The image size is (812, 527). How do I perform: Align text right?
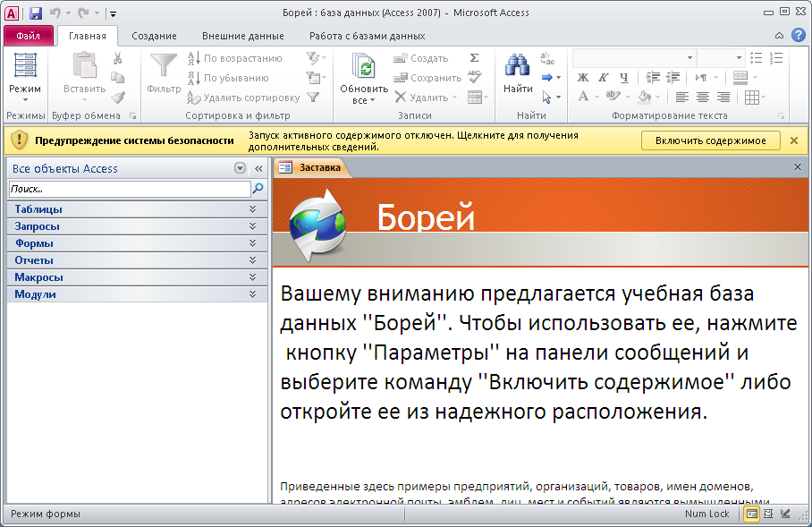pyautogui.click(x=723, y=97)
